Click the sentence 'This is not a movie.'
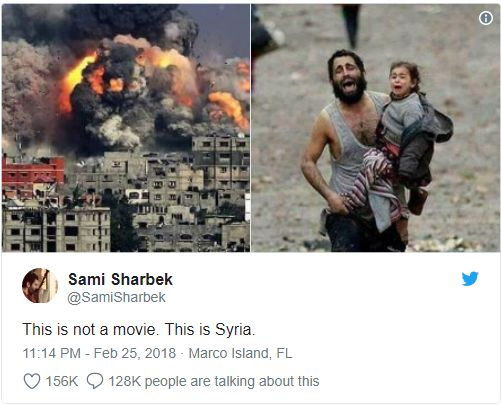 (89, 329)
